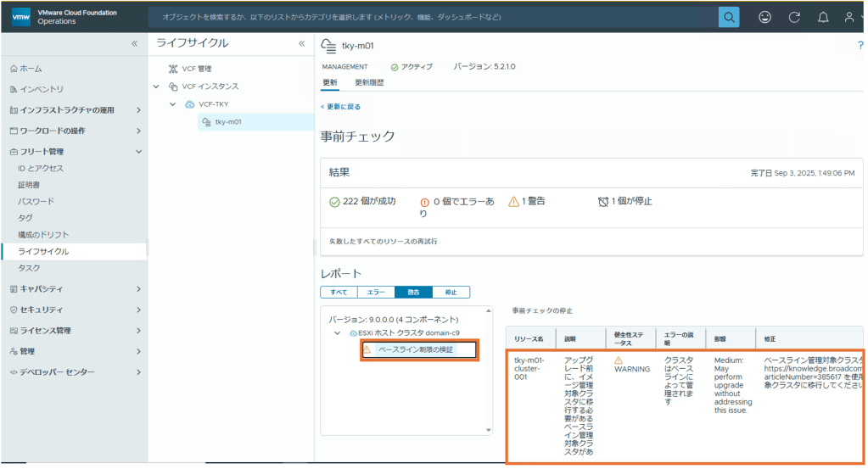This screenshot has width=868, height=469.
Task: Click the ESXi ホスト クラスタ icon
Action: 353,333
